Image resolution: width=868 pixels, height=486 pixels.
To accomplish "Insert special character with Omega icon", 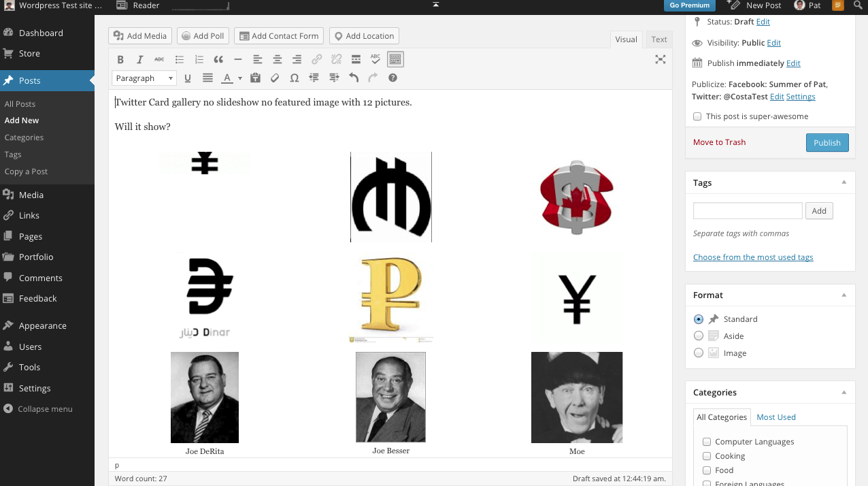I will [295, 78].
